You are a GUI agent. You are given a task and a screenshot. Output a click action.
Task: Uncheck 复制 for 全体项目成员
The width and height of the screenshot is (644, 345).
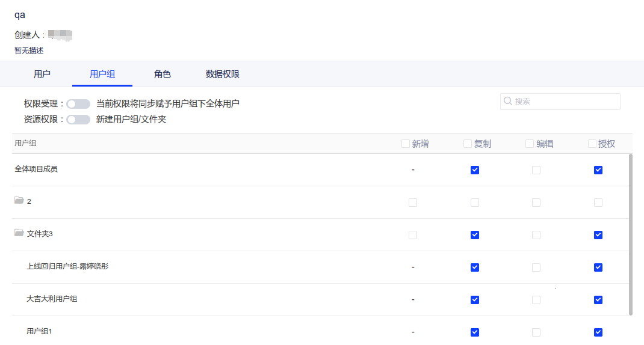(x=475, y=170)
